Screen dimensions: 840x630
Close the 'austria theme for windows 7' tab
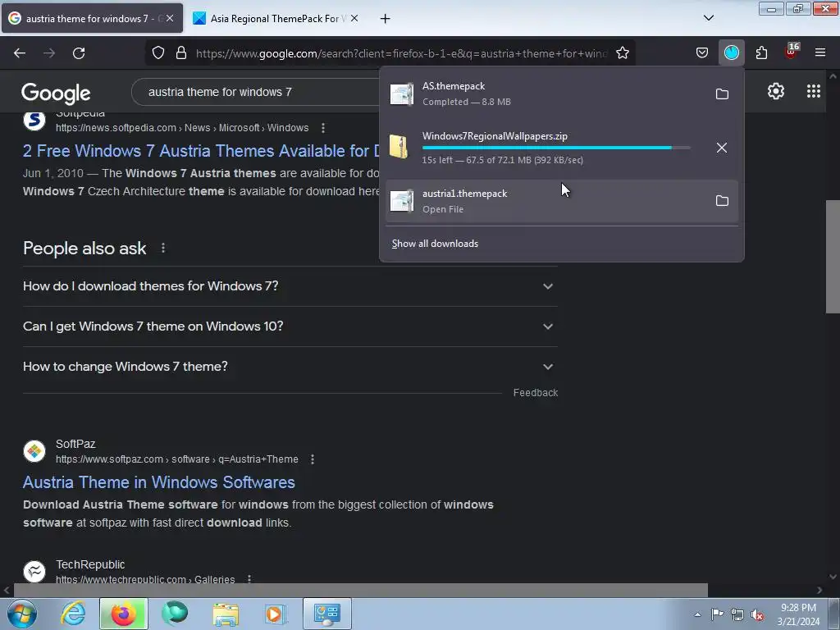[169, 18]
